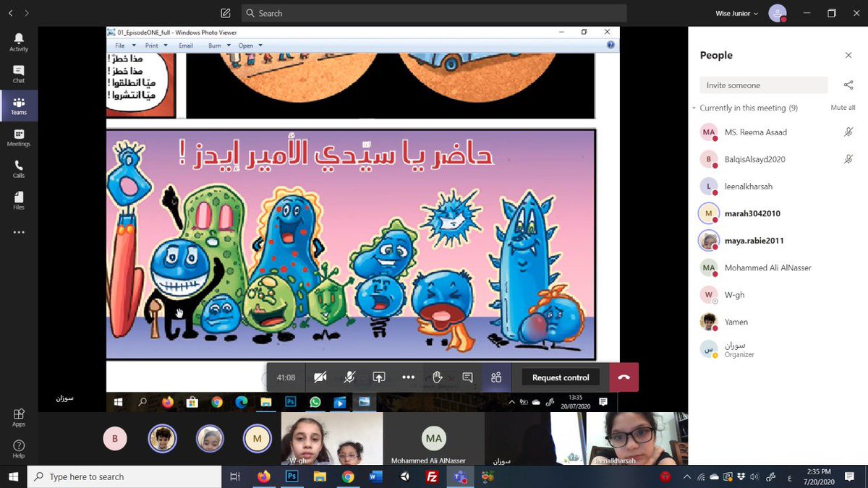
Task: Start a new chat with compose icon
Action: tap(226, 13)
